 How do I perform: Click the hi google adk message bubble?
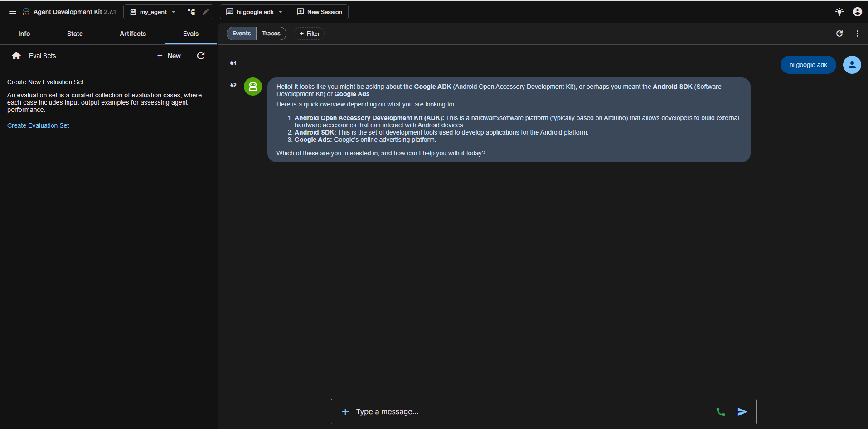pyautogui.click(x=808, y=65)
